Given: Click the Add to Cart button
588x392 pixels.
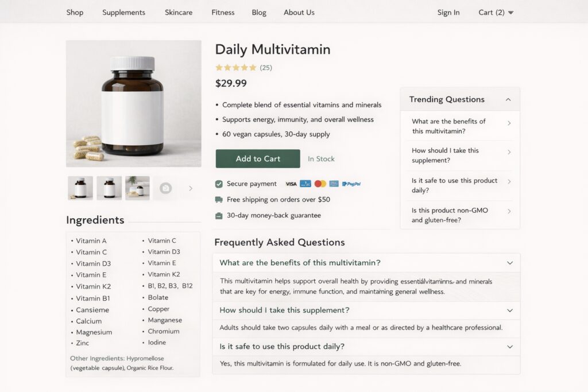Looking at the screenshot, I should click(257, 159).
